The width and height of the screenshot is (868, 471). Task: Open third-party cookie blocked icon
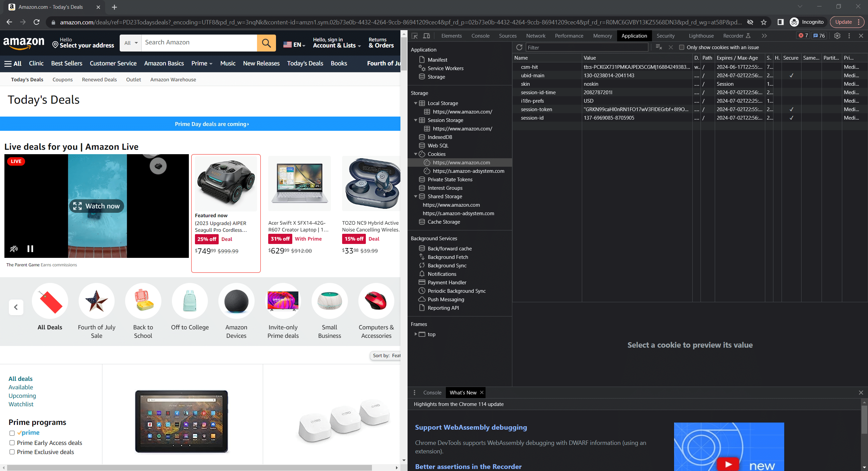(x=750, y=22)
